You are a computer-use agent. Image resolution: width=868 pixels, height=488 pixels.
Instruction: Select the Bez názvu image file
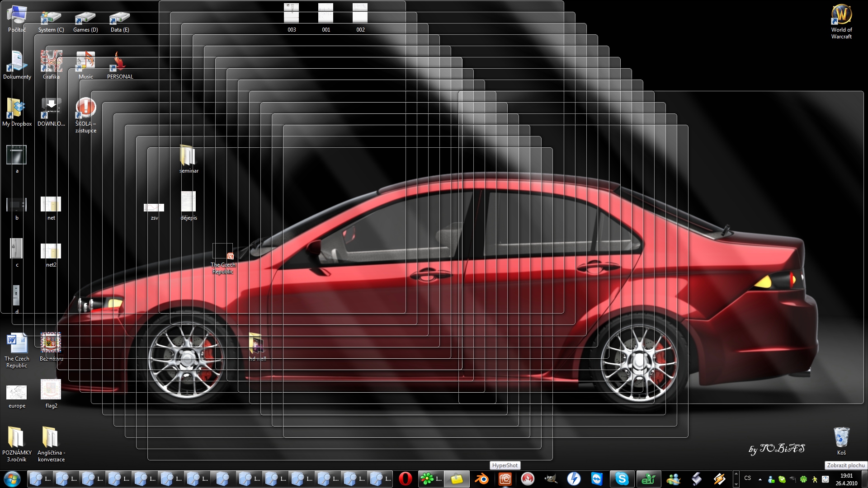[51, 347]
